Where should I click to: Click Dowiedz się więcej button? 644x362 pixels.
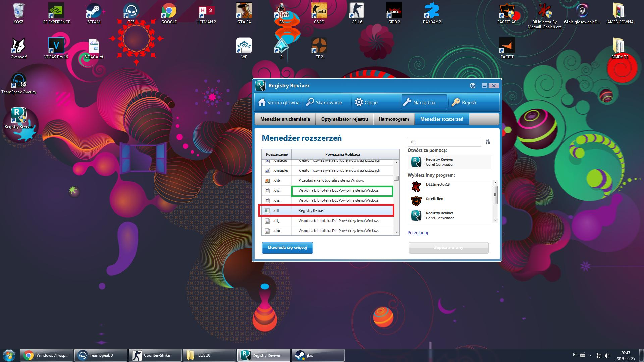287,248
